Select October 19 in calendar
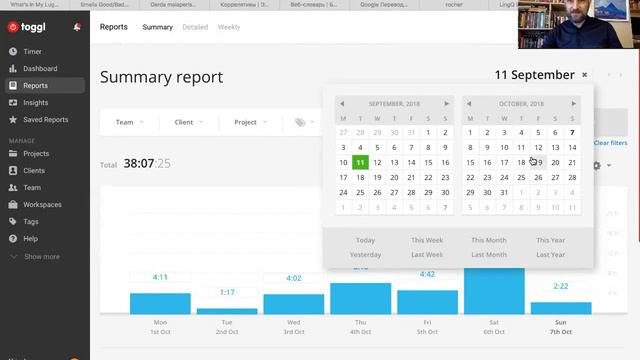 [538, 162]
